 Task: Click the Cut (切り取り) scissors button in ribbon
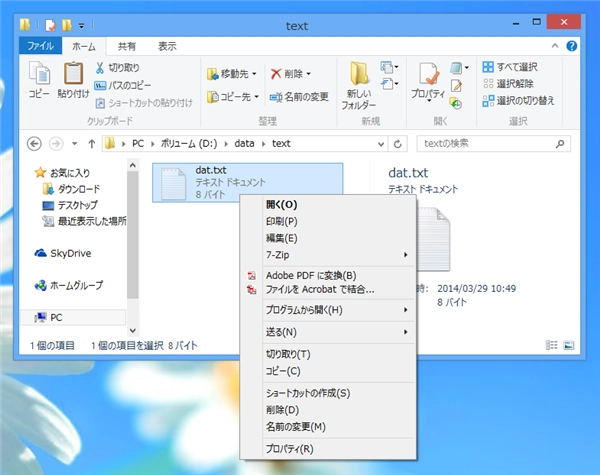pos(117,68)
